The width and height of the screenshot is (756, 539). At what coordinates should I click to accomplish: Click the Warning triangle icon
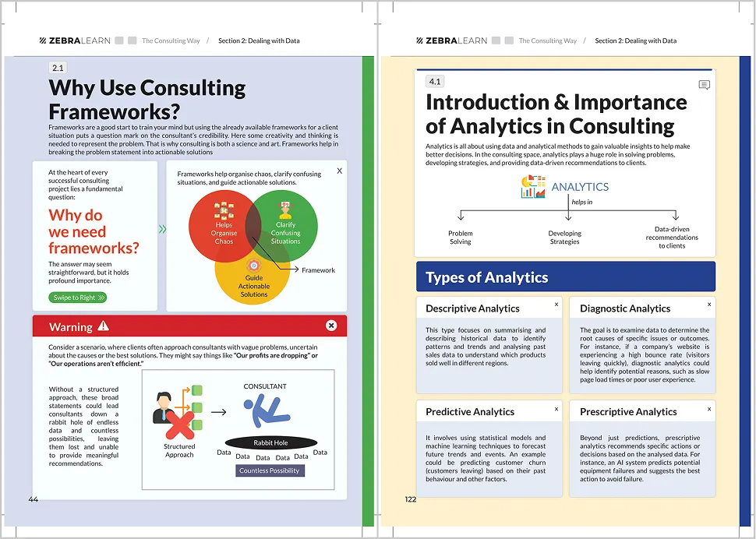(x=103, y=326)
